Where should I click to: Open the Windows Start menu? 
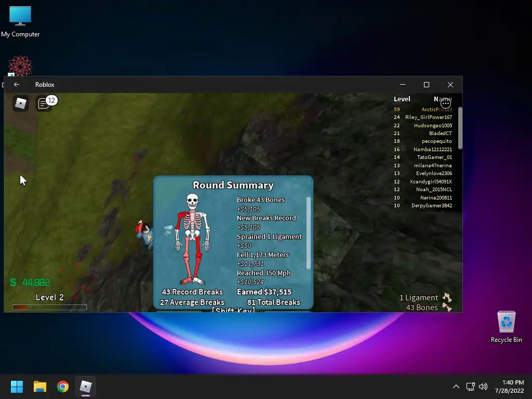pyautogui.click(x=17, y=387)
